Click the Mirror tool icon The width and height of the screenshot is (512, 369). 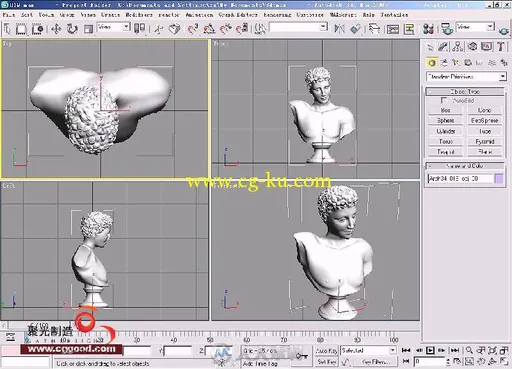click(339, 29)
